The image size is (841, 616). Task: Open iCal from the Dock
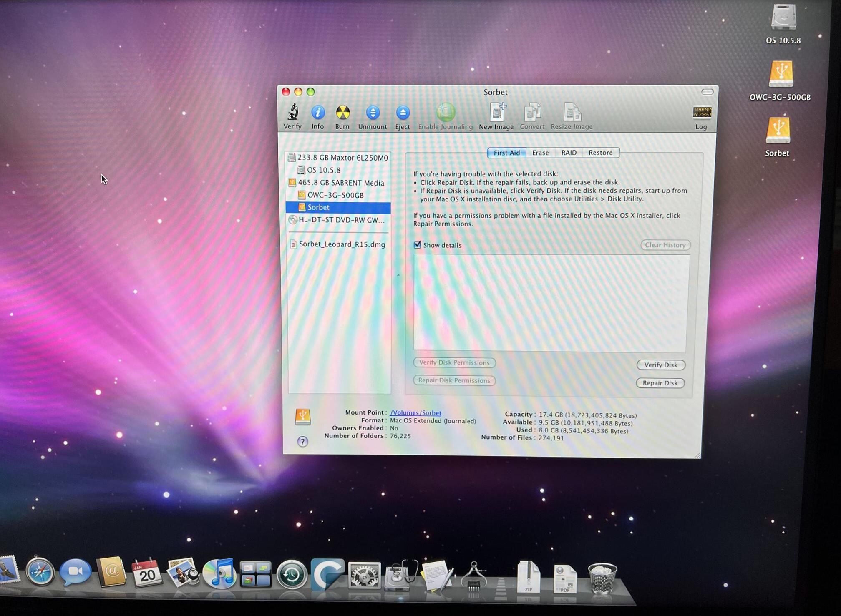point(146,573)
